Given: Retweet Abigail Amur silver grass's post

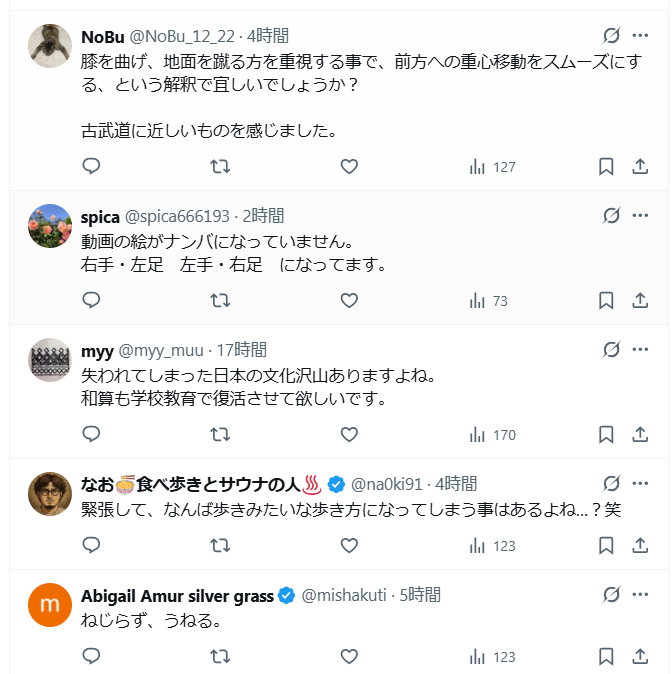Looking at the screenshot, I should pyautogui.click(x=220, y=656).
